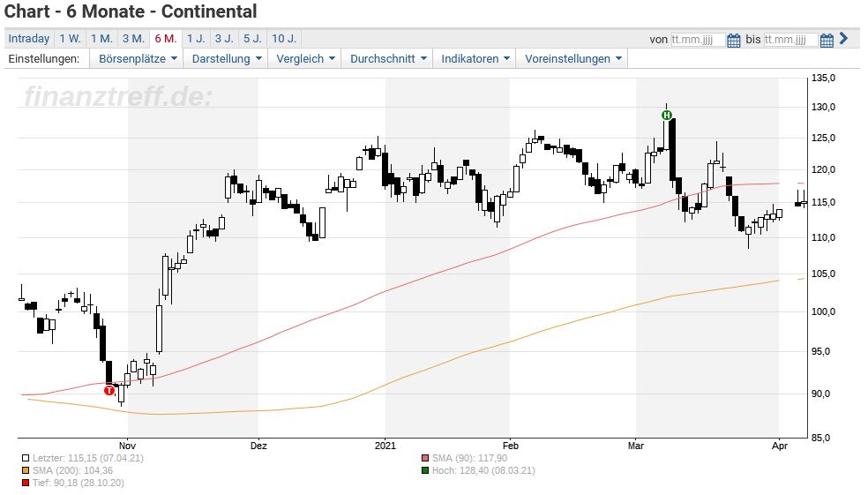Click 'Letzter: 115,15 (07.04.21)' legend text
The width and height of the screenshot is (868, 495).
pyautogui.click(x=88, y=458)
